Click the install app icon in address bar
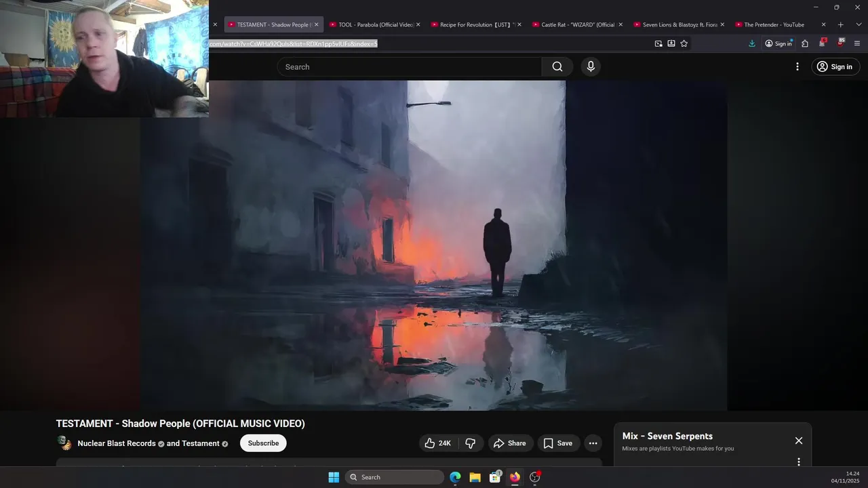The height and width of the screenshot is (488, 868). [x=671, y=43]
